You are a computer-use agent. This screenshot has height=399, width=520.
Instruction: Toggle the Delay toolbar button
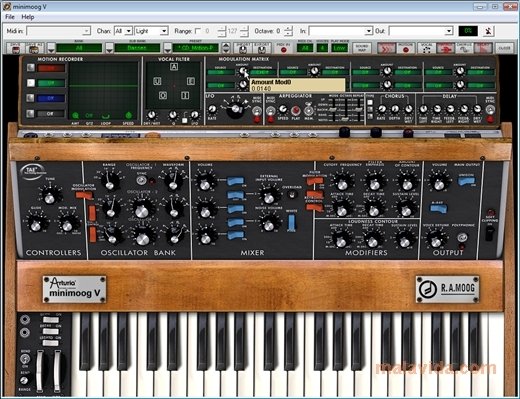pyautogui.click(x=483, y=48)
